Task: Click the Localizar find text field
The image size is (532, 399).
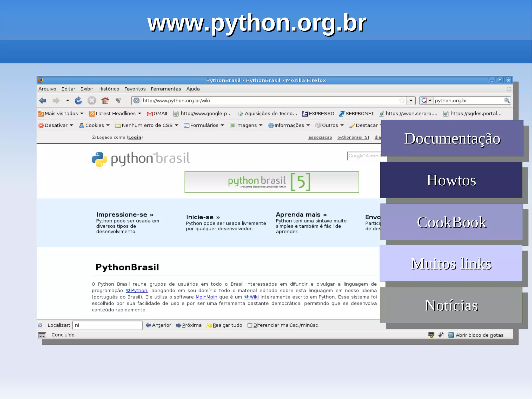Action: point(108,325)
